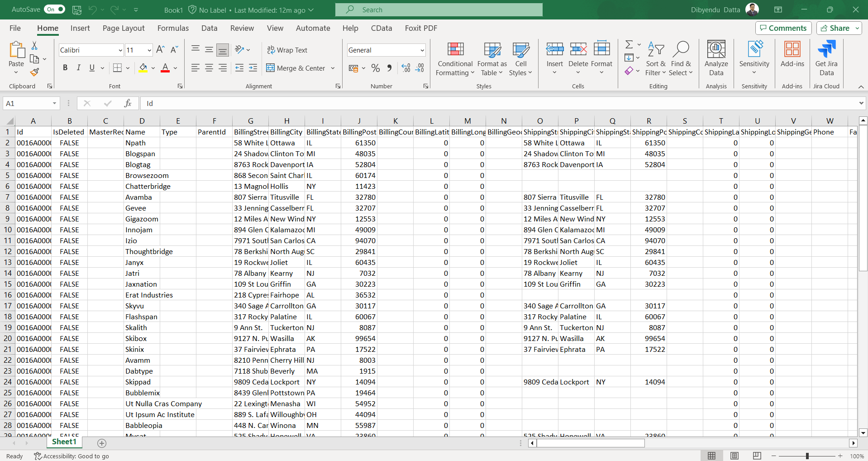The width and height of the screenshot is (868, 461).
Task: Open the Page Layout tab
Action: [124, 28]
